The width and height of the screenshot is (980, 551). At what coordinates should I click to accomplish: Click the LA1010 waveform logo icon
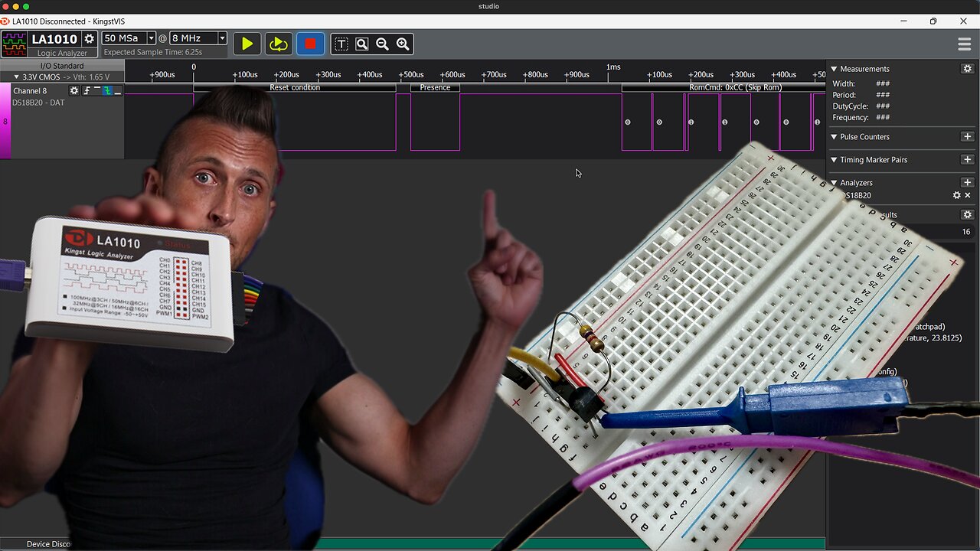(x=14, y=44)
